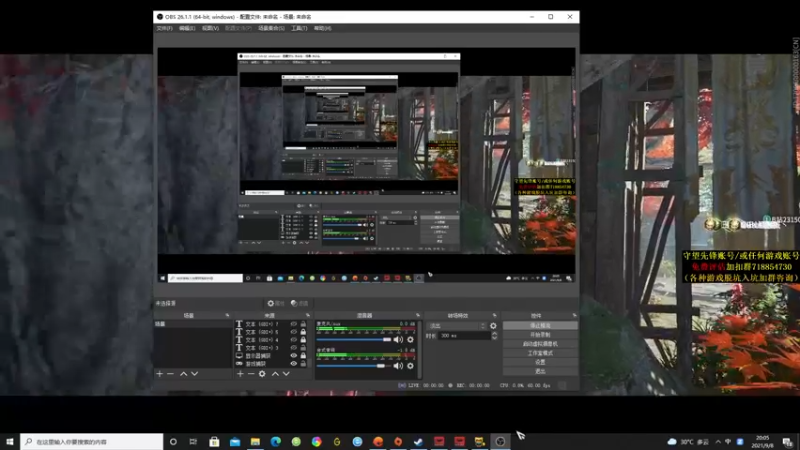Open the 麦克风/Aux audio settings gear
The width and height of the screenshot is (800, 450).
[x=410, y=339]
